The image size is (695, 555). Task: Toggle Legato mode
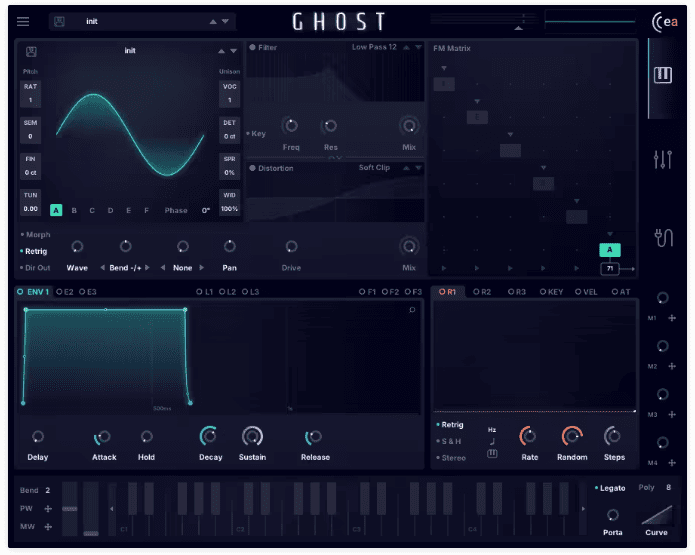(x=610, y=488)
